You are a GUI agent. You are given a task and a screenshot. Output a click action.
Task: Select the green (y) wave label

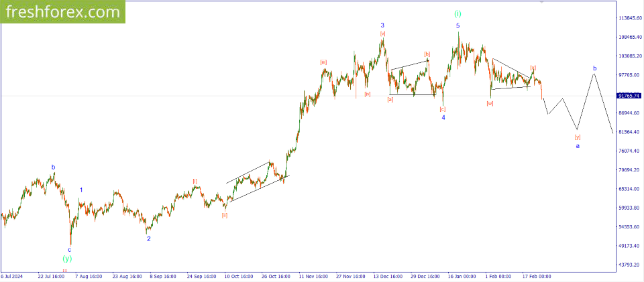(x=67, y=259)
